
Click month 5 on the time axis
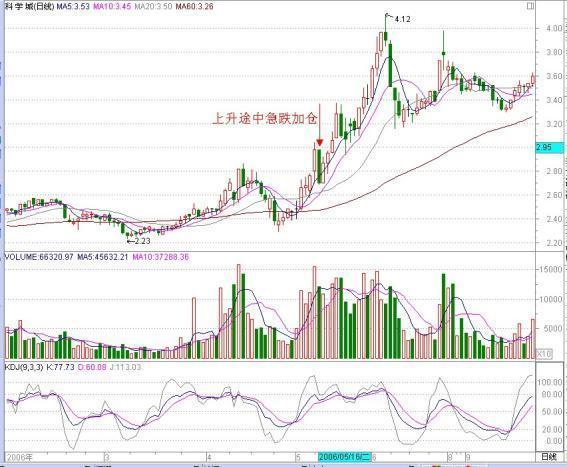(298, 457)
